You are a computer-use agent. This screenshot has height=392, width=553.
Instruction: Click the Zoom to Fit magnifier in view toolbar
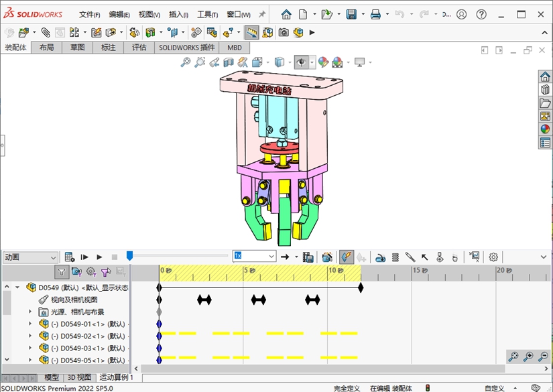point(186,62)
